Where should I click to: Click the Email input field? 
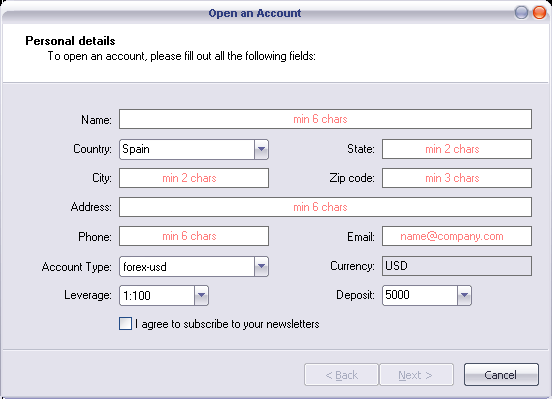457,236
